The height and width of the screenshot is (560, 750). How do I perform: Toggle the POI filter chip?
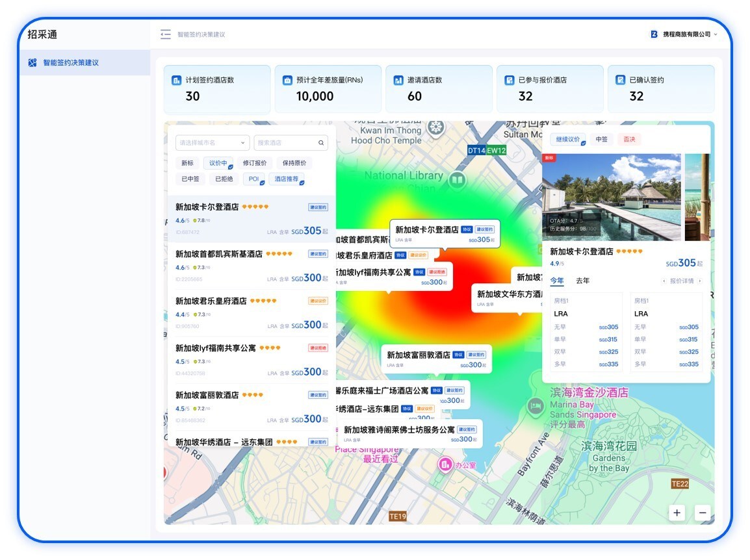[x=253, y=179]
